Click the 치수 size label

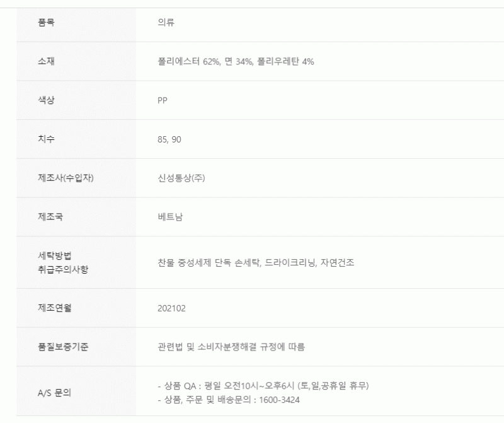coord(46,139)
